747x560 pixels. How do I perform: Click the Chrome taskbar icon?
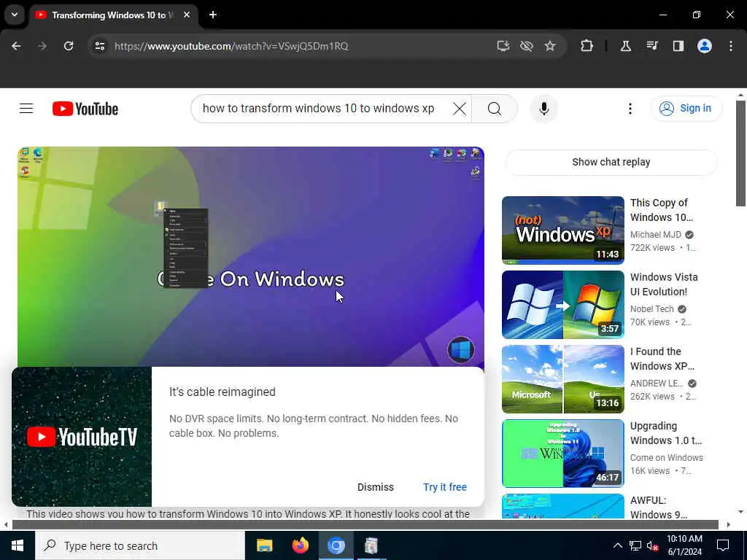336,545
